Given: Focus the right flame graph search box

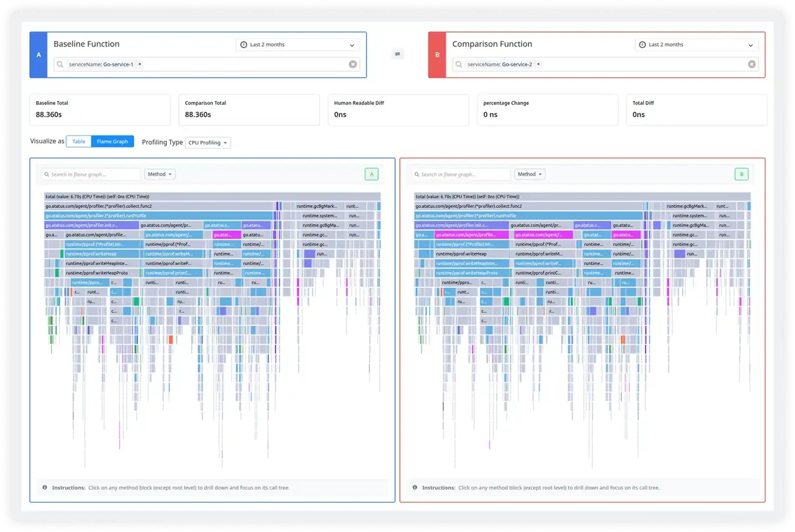Looking at the screenshot, I should [x=462, y=175].
